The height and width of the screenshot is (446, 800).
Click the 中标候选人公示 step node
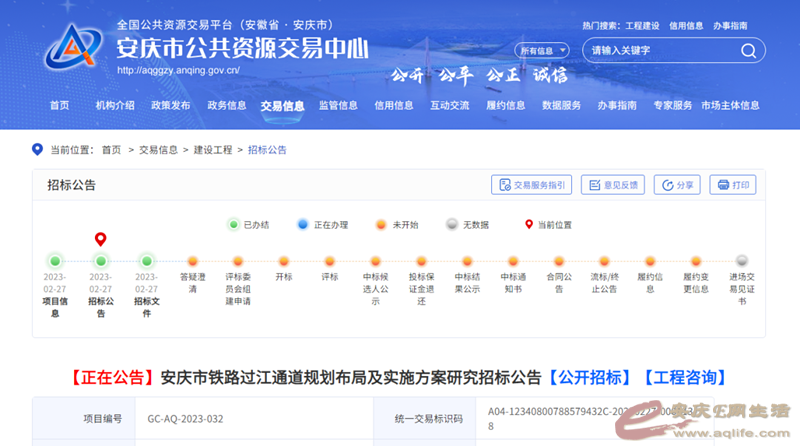tap(375, 261)
